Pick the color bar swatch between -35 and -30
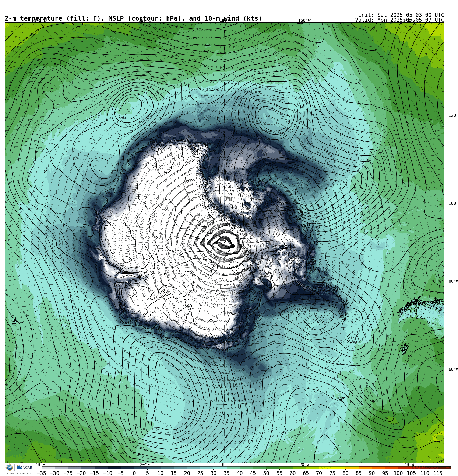 pos(48,468)
